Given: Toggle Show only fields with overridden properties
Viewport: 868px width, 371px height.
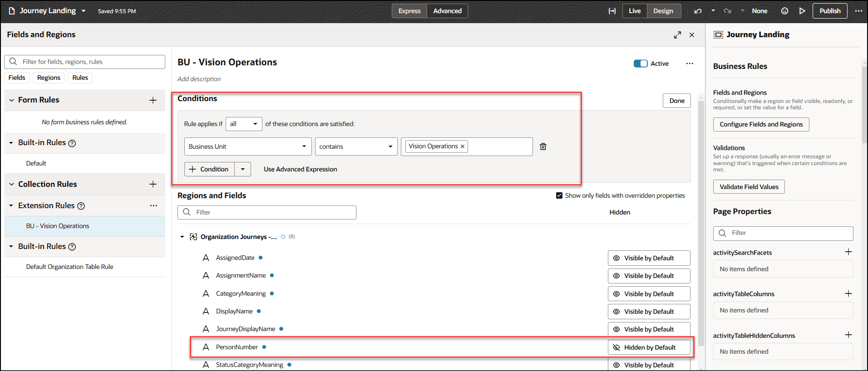Looking at the screenshot, I should coord(559,195).
